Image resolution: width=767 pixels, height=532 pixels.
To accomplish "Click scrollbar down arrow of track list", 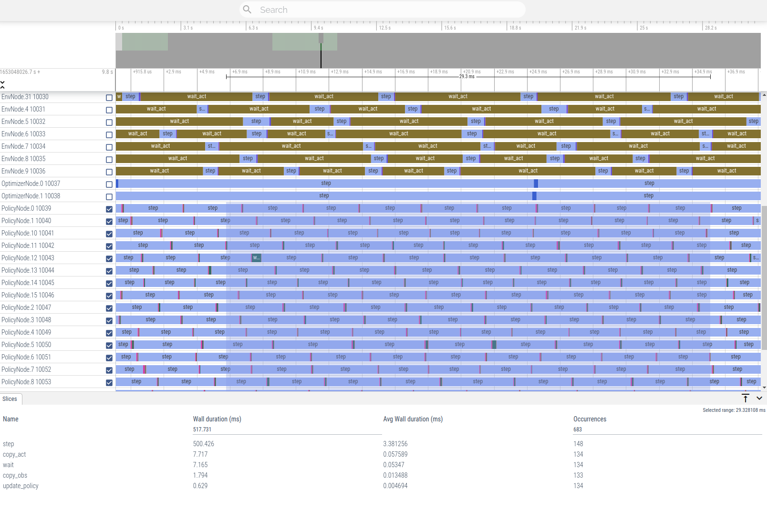I will pyautogui.click(x=764, y=388).
